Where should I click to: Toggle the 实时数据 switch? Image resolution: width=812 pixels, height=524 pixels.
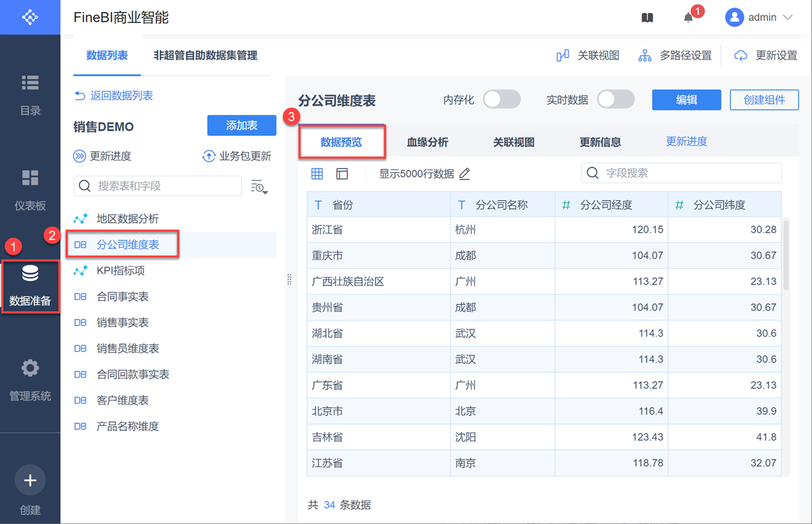pyautogui.click(x=616, y=100)
